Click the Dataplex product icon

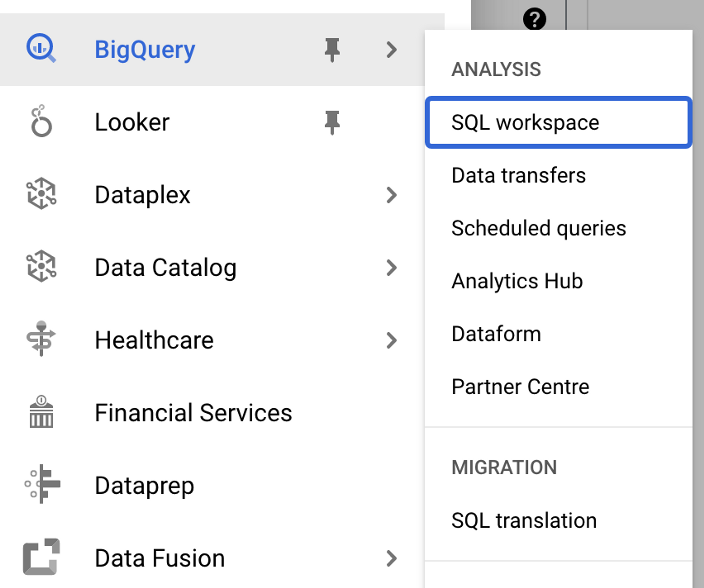coord(41,194)
